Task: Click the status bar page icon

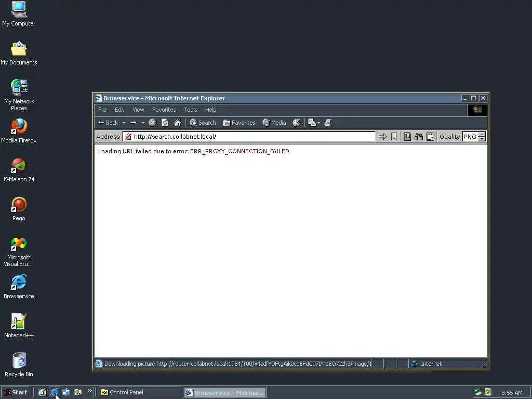Action: tap(98, 363)
